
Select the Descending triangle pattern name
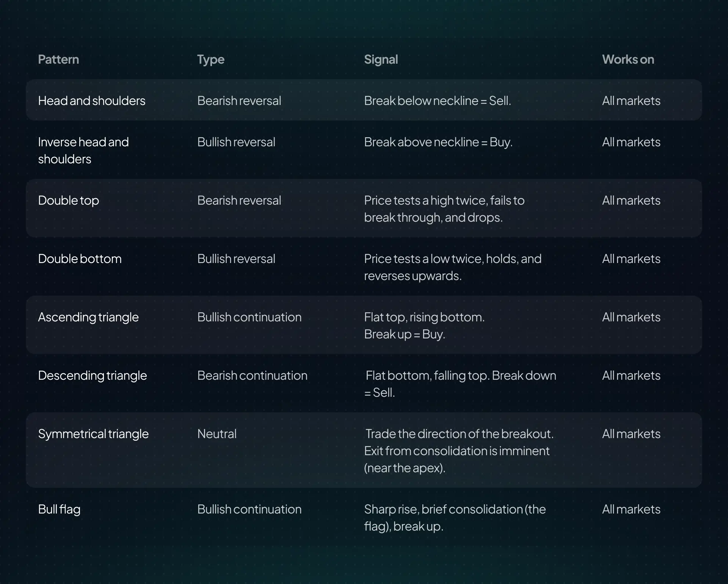click(x=93, y=376)
